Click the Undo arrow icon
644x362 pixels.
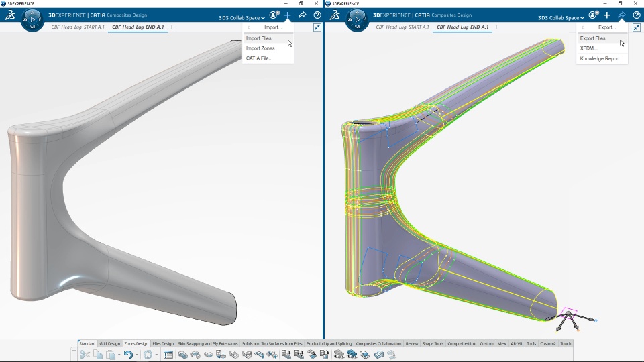click(x=128, y=355)
